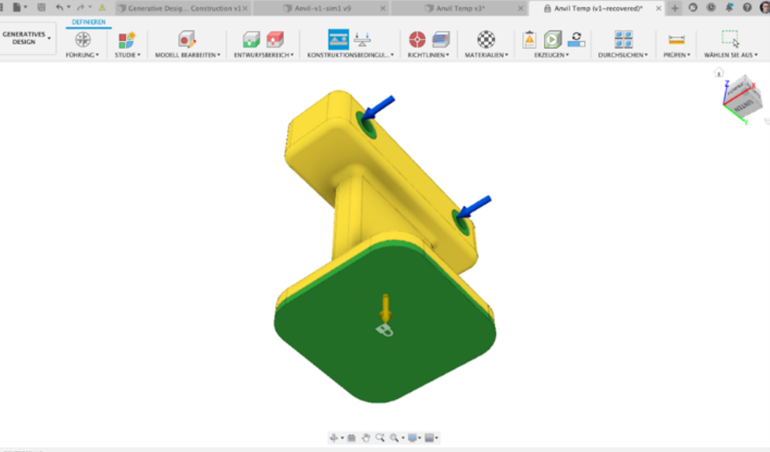Click the job status clock icon
Viewport: 770px width, 452px height.
tap(711, 7)
